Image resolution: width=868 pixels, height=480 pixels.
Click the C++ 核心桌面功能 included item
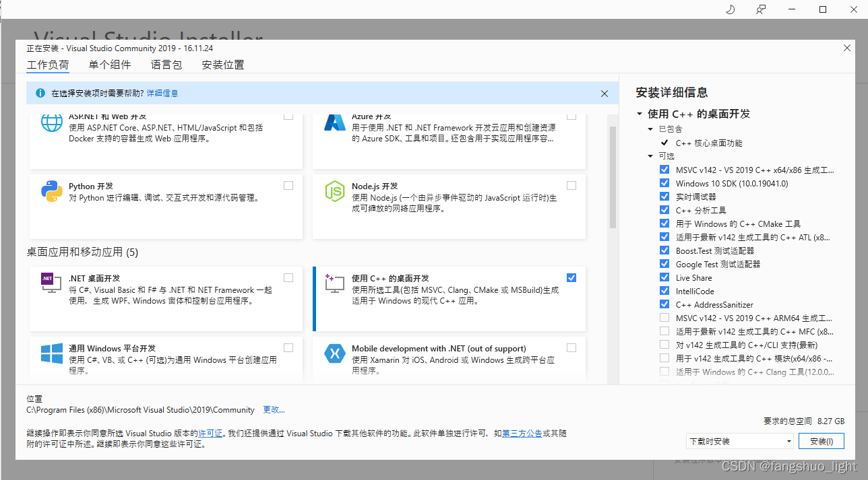coord(709,143)
